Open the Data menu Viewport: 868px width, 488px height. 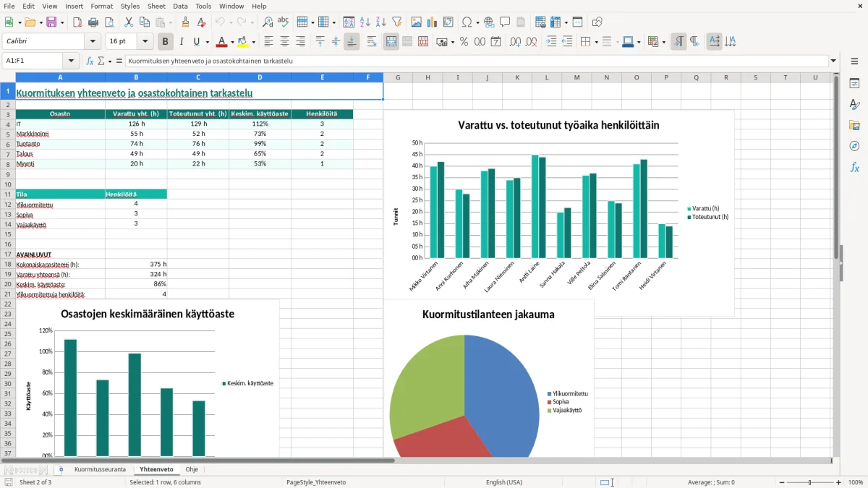pos(181,6)
